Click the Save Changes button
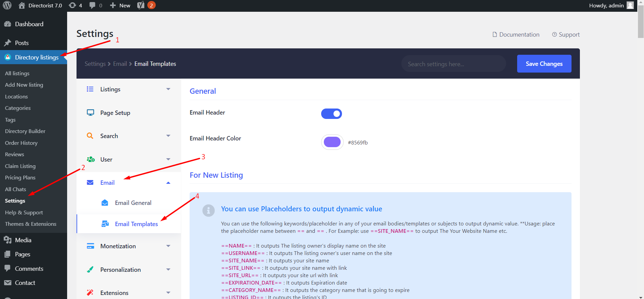The width and height of the screenshot is (644, 299). pyautogui.click(x=544, y=64)
